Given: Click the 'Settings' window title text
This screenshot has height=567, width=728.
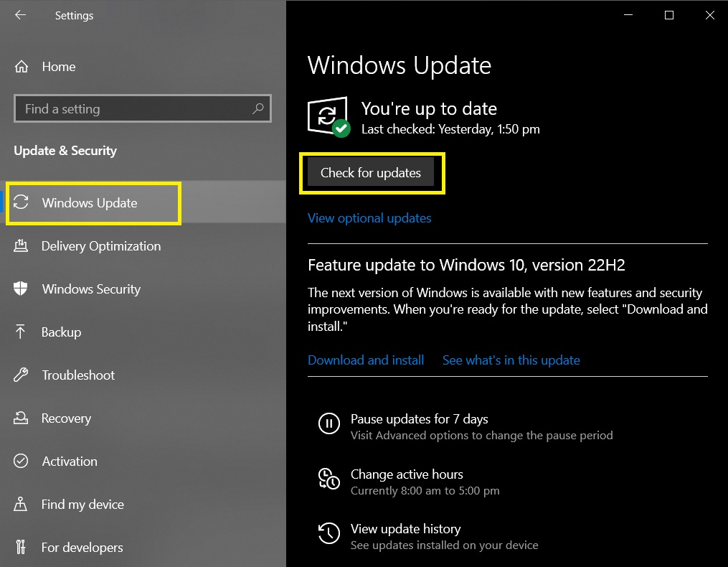Looking at the screenshot, I should tap(75, 15).
